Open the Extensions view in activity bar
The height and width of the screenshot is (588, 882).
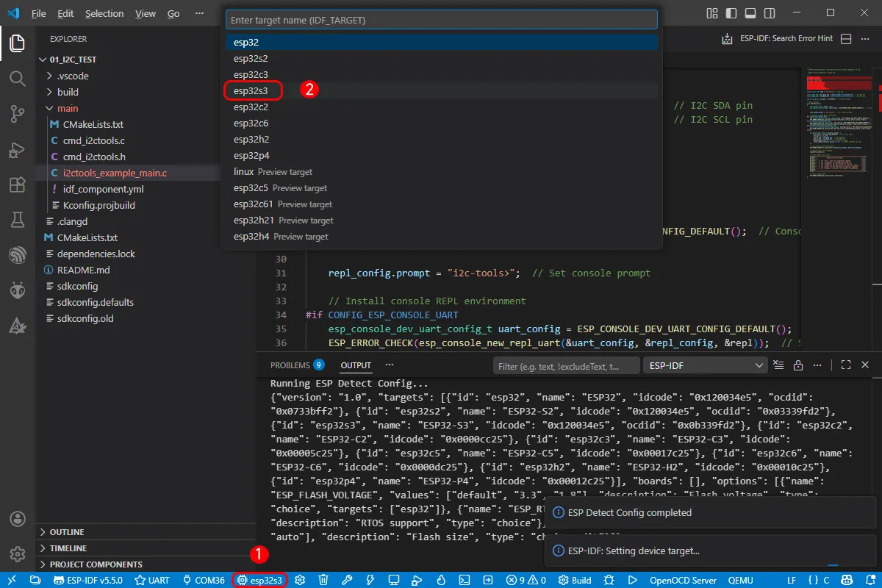(x=18, y=184)
